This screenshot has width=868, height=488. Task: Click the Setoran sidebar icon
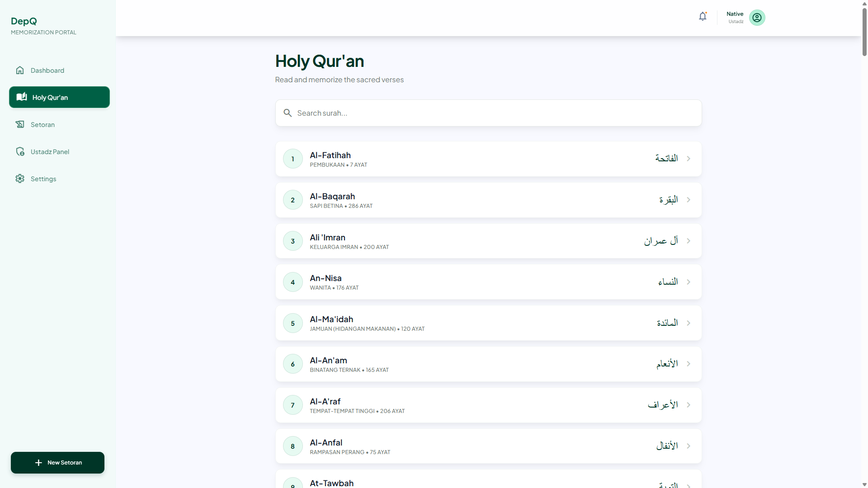pyautogui.click(x=20, y=124)
